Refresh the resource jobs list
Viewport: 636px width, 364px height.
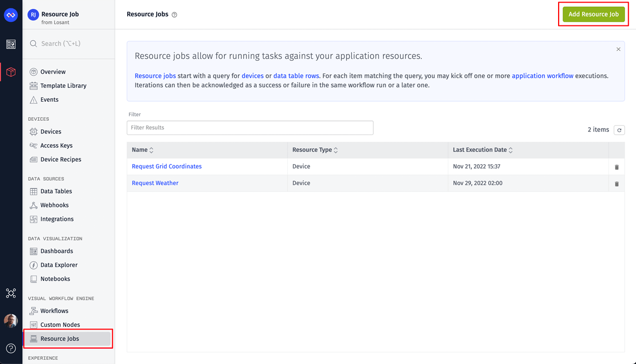click(x=619, y=130)
